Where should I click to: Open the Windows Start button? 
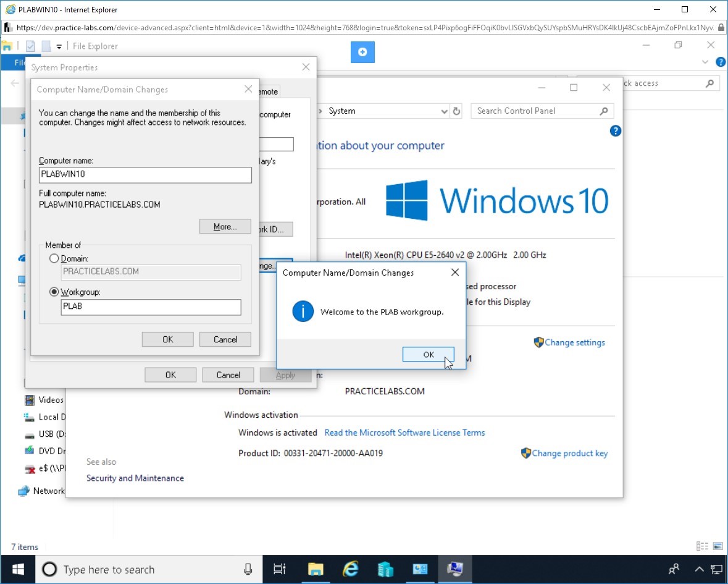(18, 569)
